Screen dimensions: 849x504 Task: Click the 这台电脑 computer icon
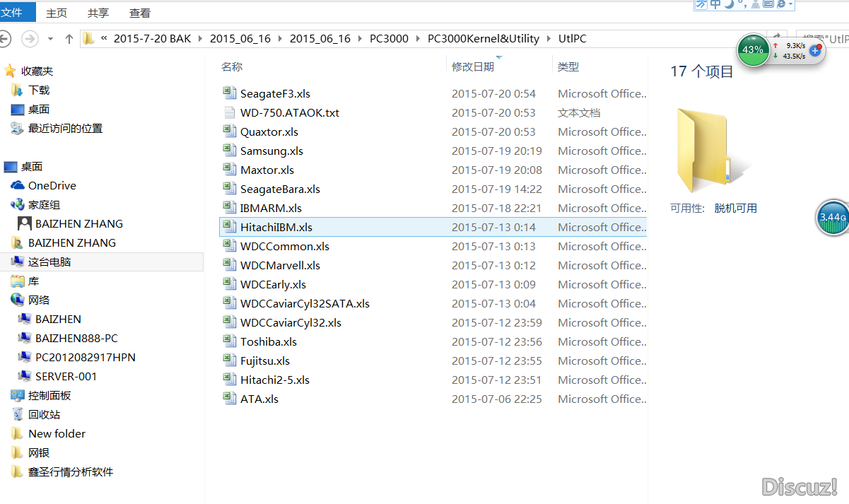(x=17, y=262)
